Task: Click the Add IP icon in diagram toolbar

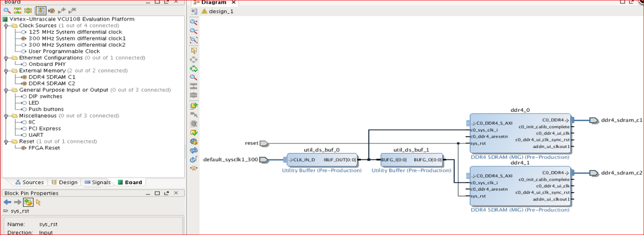Action: 194,106
